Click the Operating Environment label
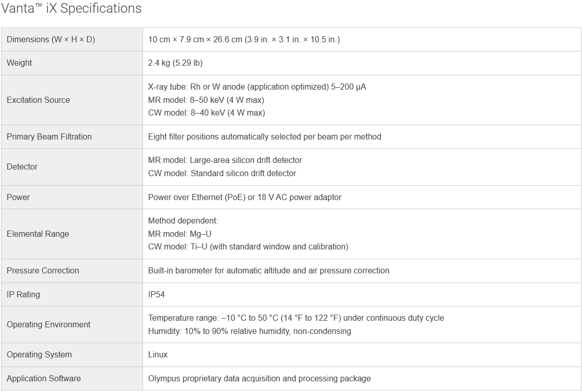582x392 pixels. tap(48, 325)
